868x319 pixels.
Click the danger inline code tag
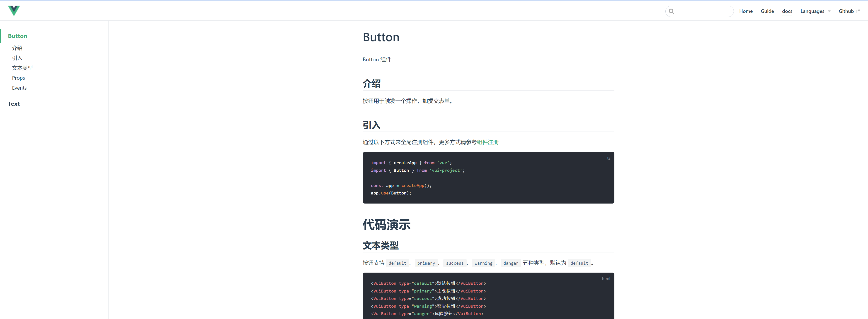tap(511, 263)
